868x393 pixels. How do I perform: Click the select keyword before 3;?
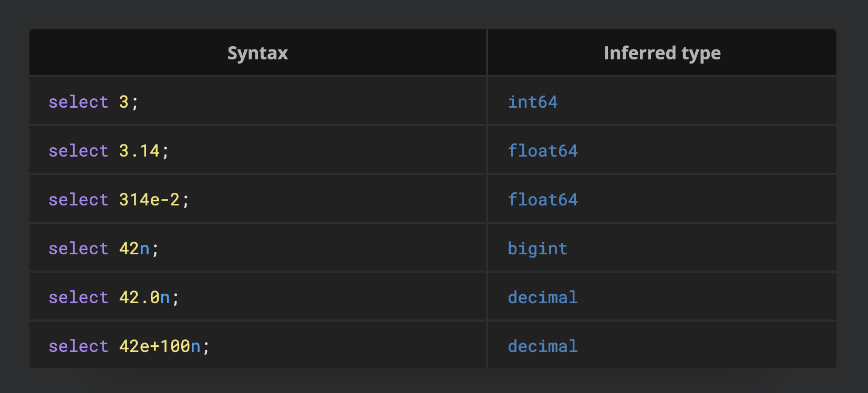(78, 102)
